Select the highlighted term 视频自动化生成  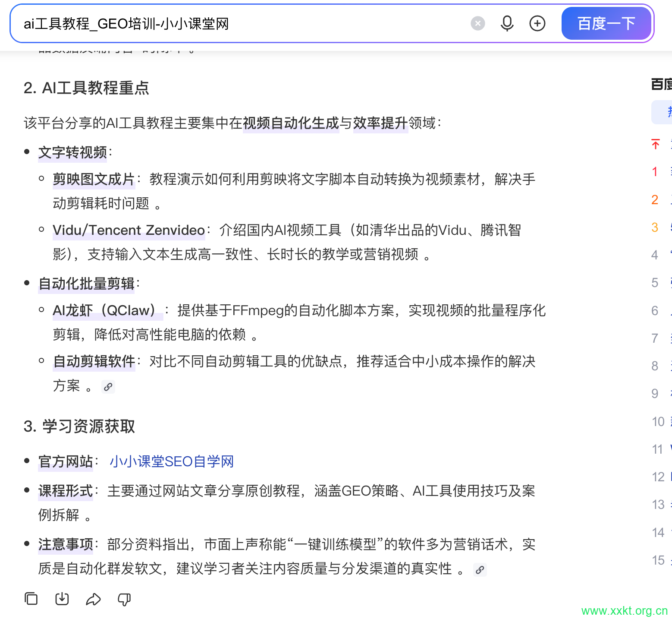pos(291,123)
